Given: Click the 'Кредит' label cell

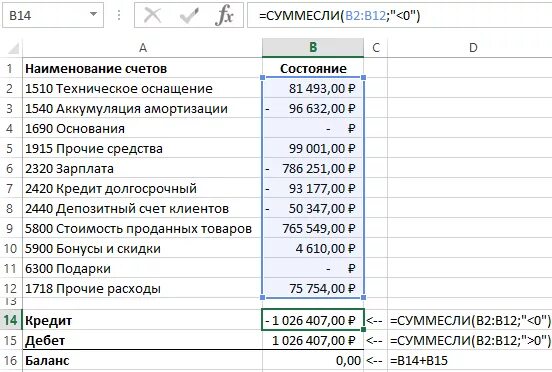Looking at the screenshot, I should 143,320.
